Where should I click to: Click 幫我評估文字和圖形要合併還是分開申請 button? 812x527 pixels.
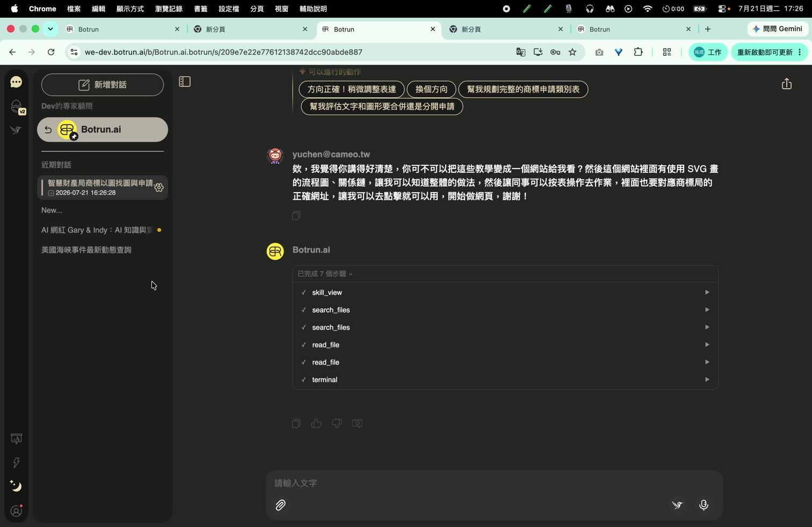point(382,106)
